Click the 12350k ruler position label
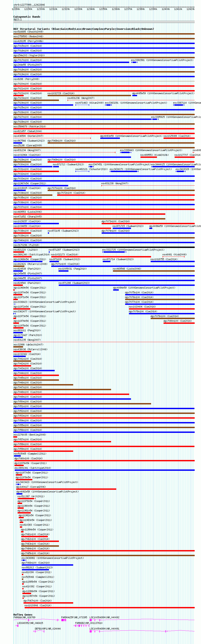Image resolution: width=201 pixels, height=644 pixels. pos(103,9)
